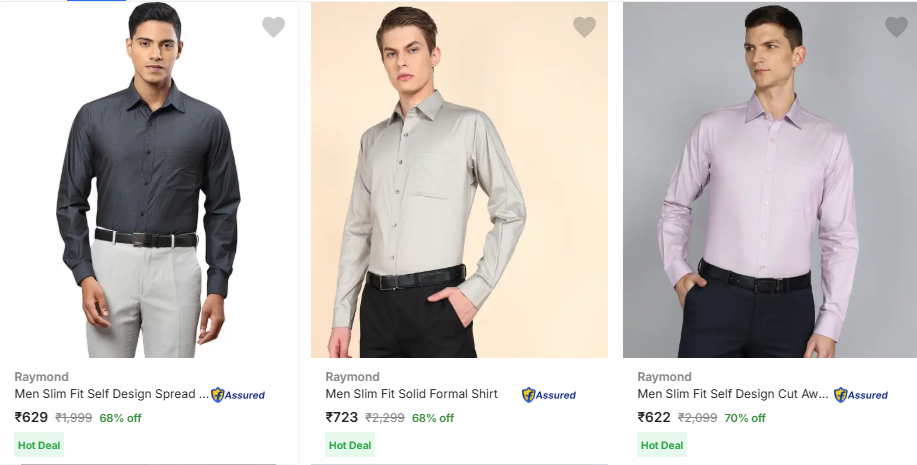Viewport: 917px width, 465px height.
Task: Click Assured badge on ₹629 shirt
Action: [x=238, y=395]
